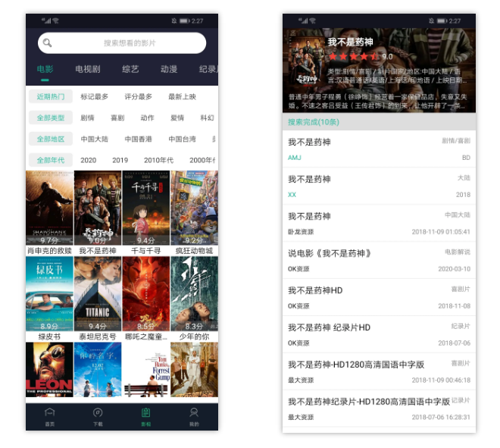Image resolution: width=500 pixels, height=448 pixels.
Task: Open the AMJ source result
Action: (x=379, y=149)
